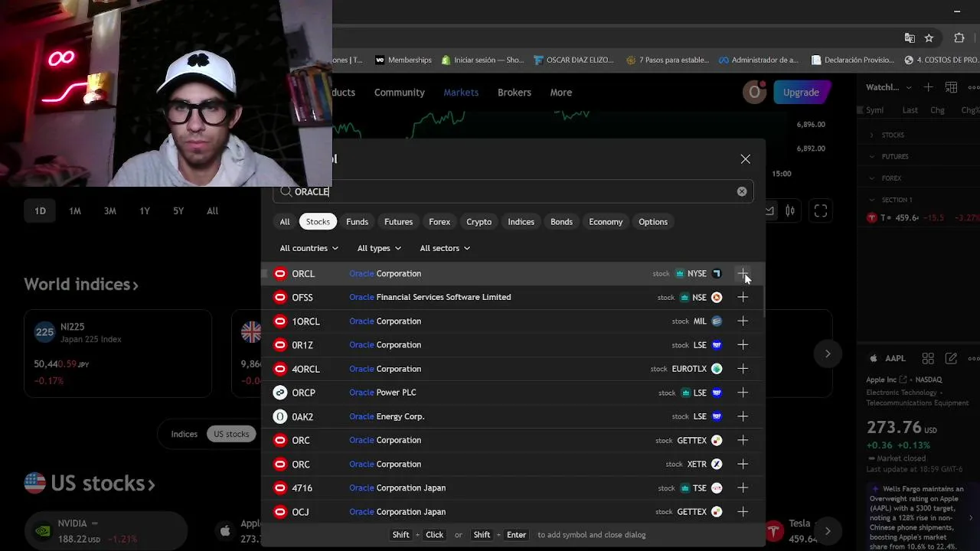Open the All countries dropdown
This screenshot has width=980, height=551.
309,248
